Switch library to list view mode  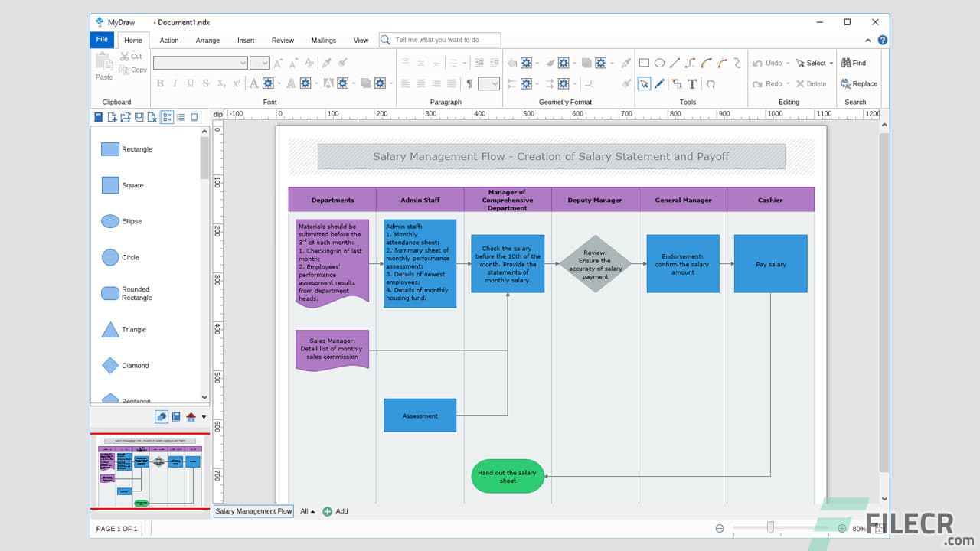click(x=181, y=117)
